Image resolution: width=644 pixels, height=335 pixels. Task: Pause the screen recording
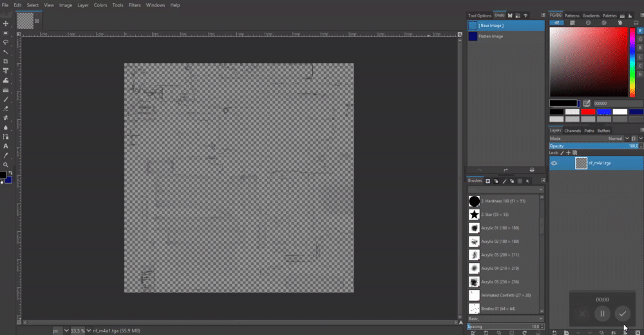602,314
